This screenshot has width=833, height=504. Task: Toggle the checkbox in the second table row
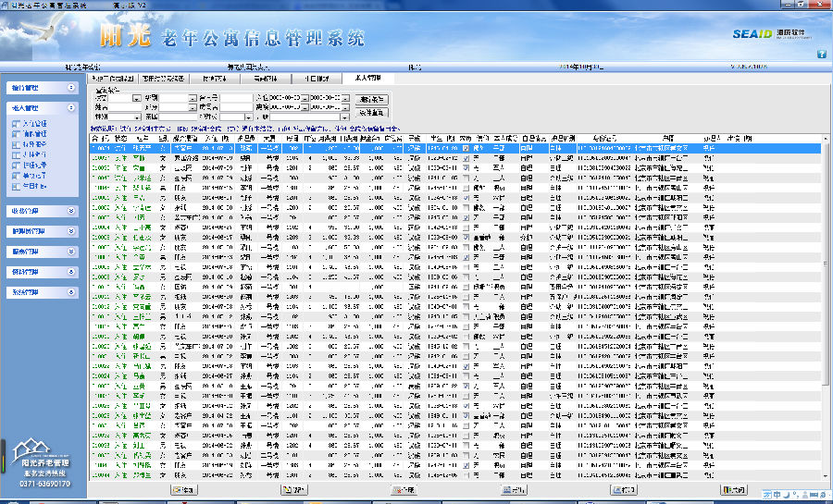click(x=467, y=156)
